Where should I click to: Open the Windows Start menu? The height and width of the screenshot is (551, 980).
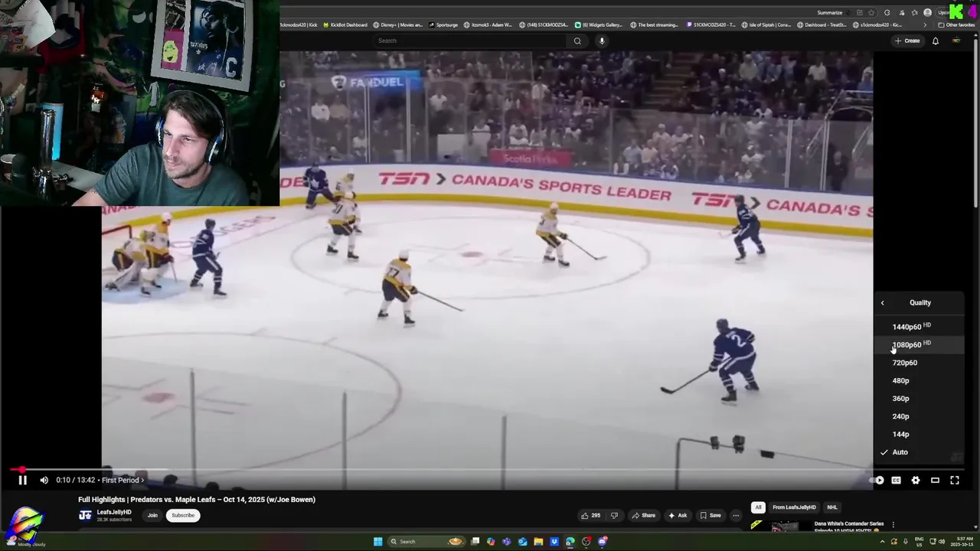(377, 542)
